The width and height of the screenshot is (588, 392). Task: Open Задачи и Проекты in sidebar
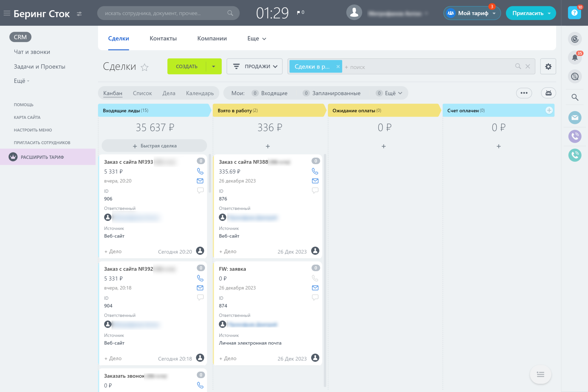[40, 67]
